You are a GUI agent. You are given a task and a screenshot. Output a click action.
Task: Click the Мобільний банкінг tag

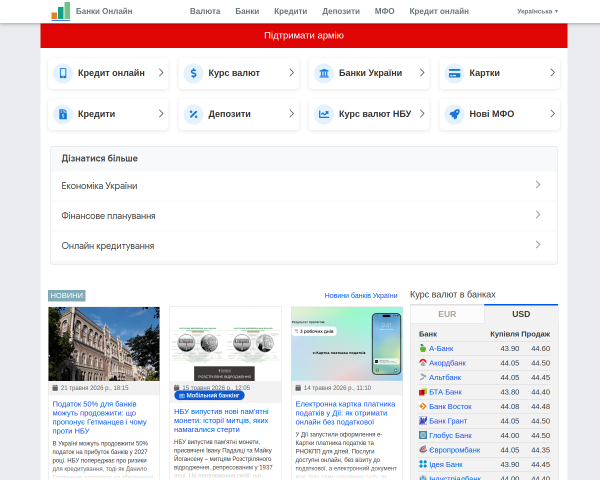click(x=209, y=395)
